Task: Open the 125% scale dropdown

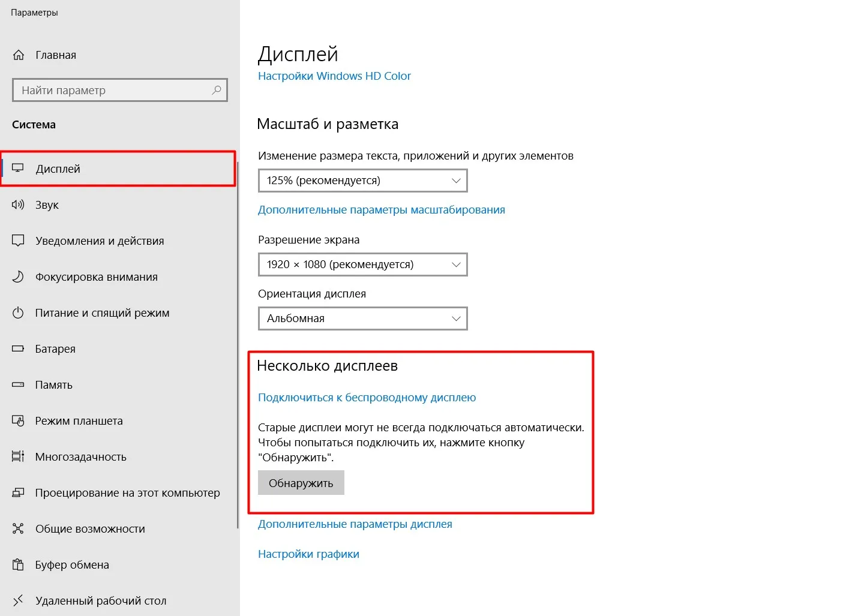Action: pyautogui.click(x=363, y=181)
